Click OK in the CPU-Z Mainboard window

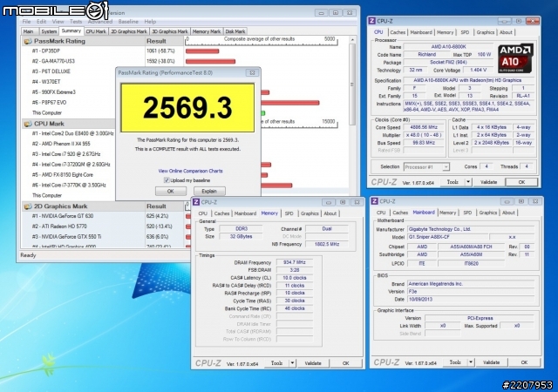point(524,362)
